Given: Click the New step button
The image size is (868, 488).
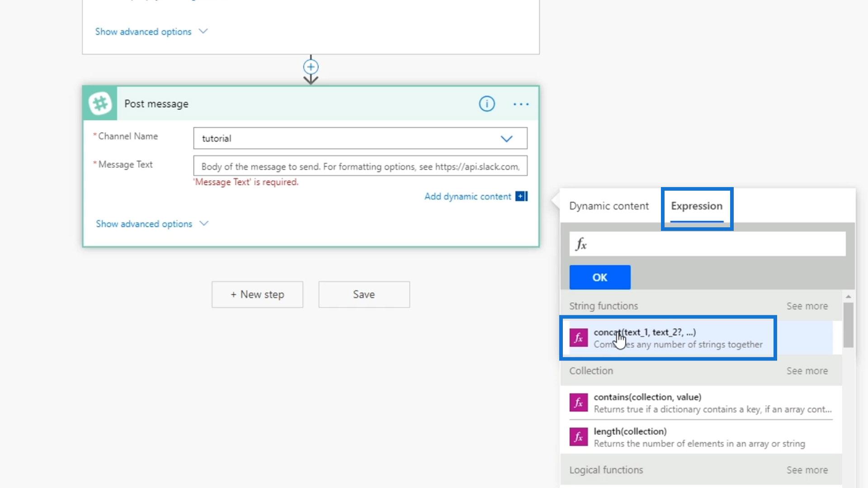Looking at the screenshot, I should click(x=257, y=295).
